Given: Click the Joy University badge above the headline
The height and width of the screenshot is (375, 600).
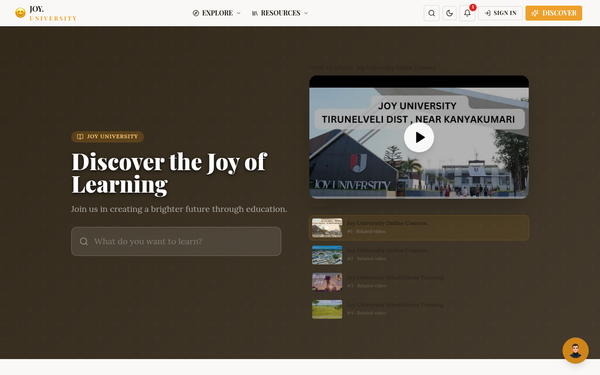Looking at the screenshot, I should [108, 137].
